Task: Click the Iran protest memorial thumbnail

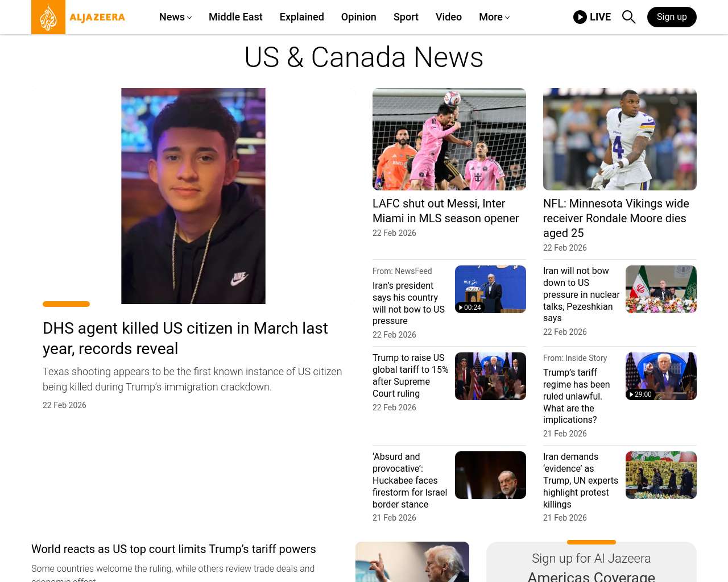Action: coord(661,475)
